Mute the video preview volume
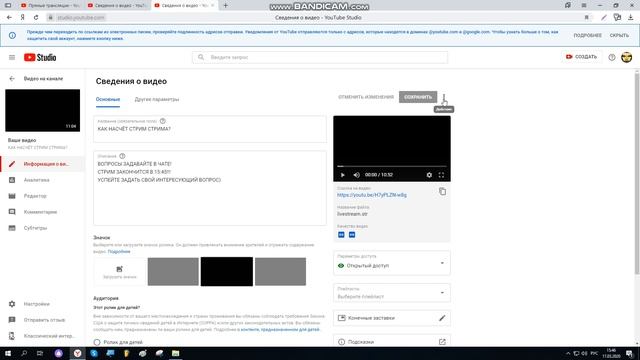Screen dimensions: 640x360 click(x=356, y=175)
